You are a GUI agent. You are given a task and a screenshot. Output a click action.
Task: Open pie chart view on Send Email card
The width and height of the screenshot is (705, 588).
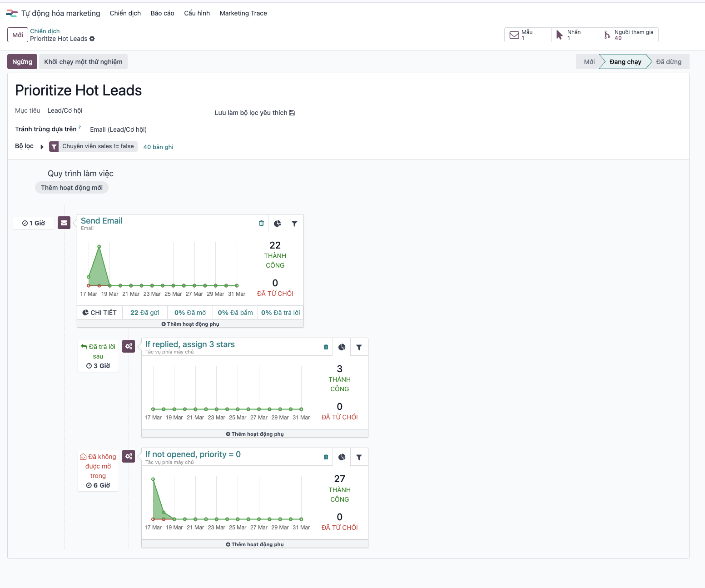click(x=278, y=224)
